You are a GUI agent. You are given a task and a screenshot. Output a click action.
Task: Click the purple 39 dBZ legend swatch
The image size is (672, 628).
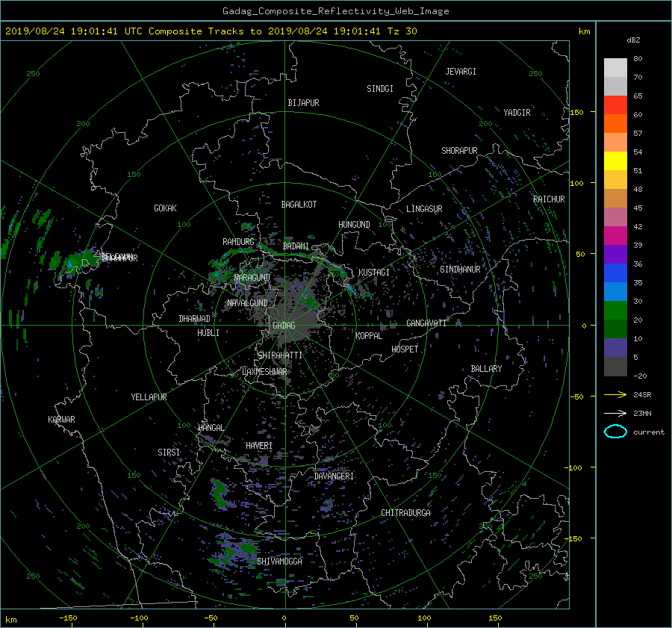tap(615, 254)
